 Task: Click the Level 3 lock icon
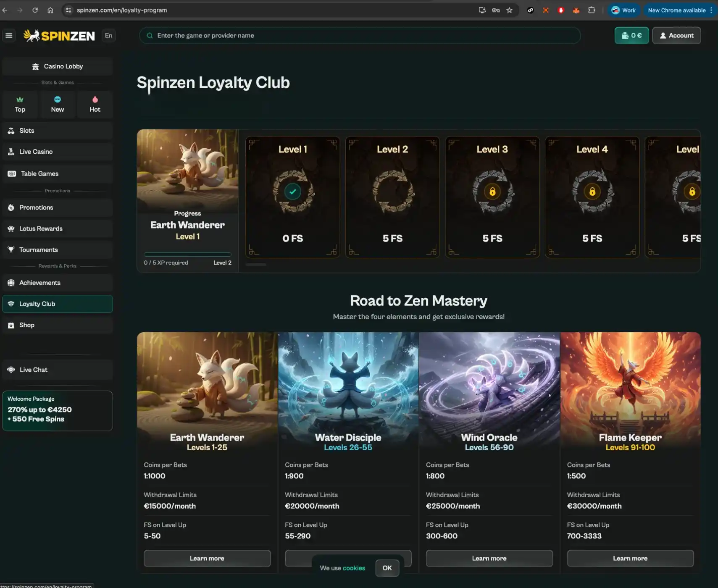tap(492, 192)
